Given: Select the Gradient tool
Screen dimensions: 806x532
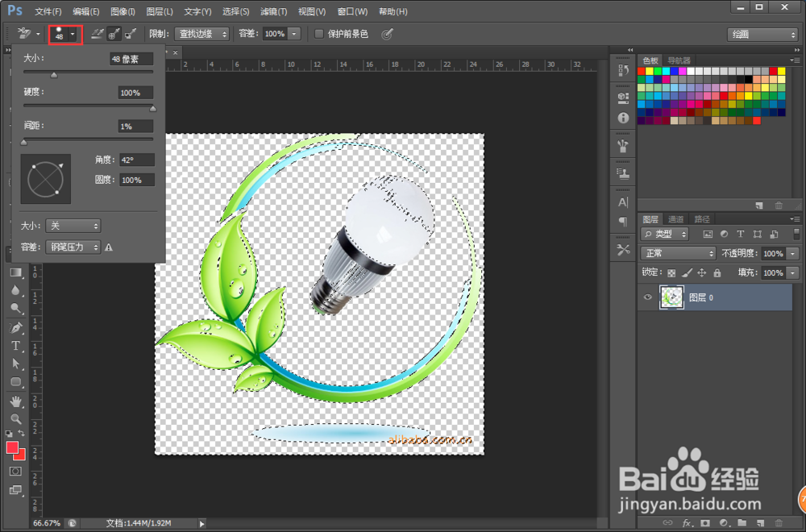Looking at the screenshot, I should [16, 272].
